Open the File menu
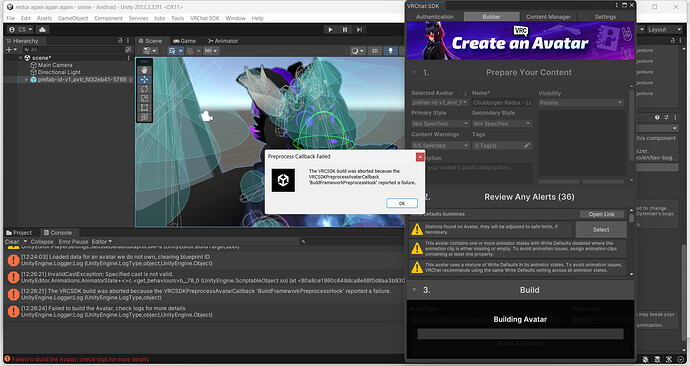Screen dimensions: 690x366 tap(11, 18)
